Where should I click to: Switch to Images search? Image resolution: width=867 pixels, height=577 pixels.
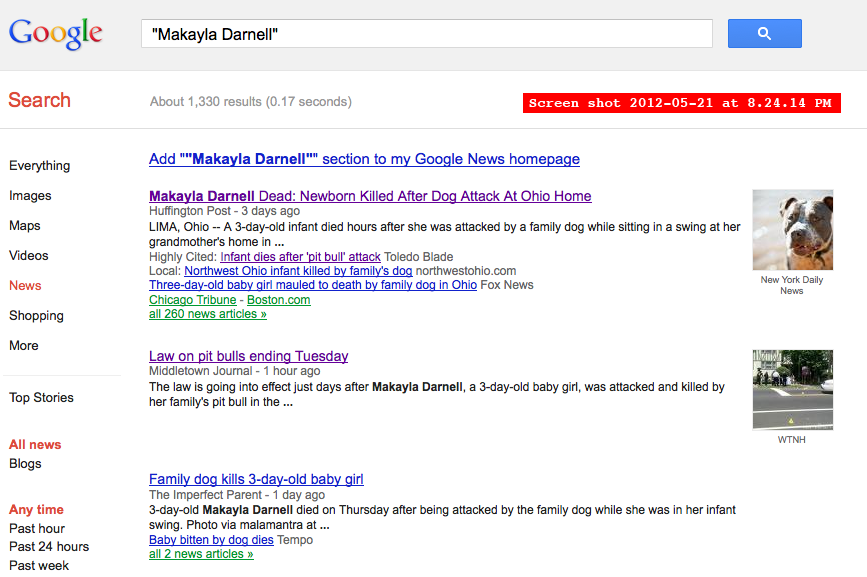click(x=30, y=196)
